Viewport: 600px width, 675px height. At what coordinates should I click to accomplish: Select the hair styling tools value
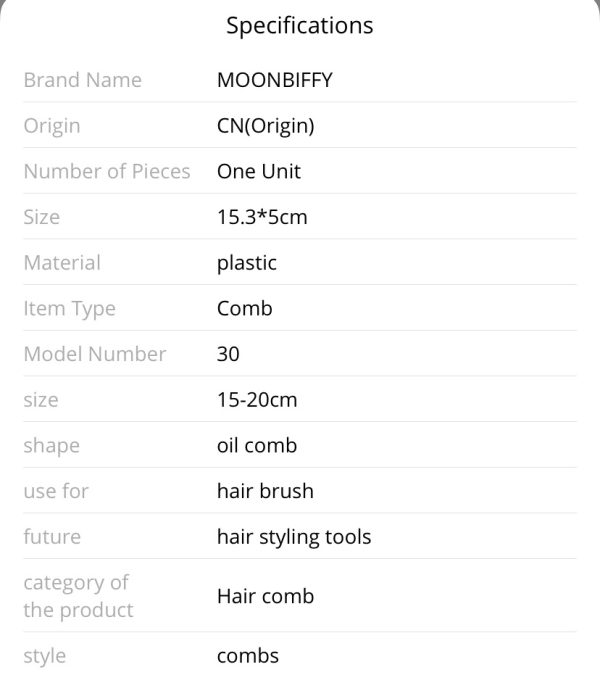294,537
